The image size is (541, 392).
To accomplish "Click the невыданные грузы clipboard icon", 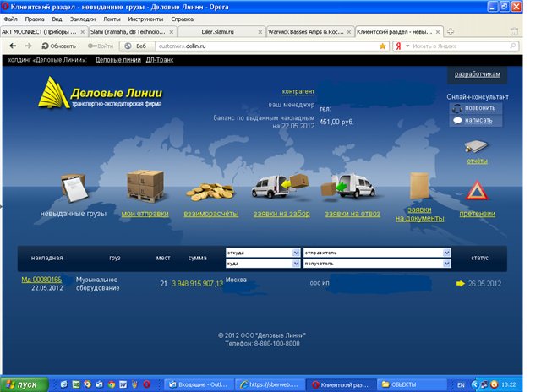I will 74,188.
